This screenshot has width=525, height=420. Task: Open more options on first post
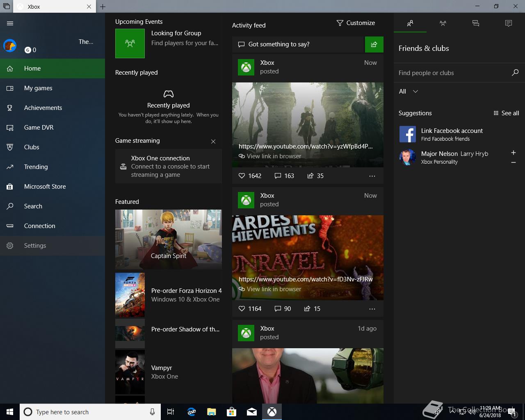(x=372, y=176)
